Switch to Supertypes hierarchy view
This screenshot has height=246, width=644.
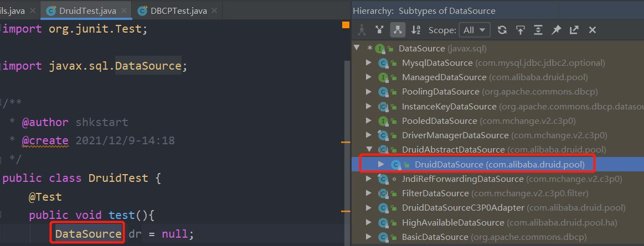tap(380, 30)
